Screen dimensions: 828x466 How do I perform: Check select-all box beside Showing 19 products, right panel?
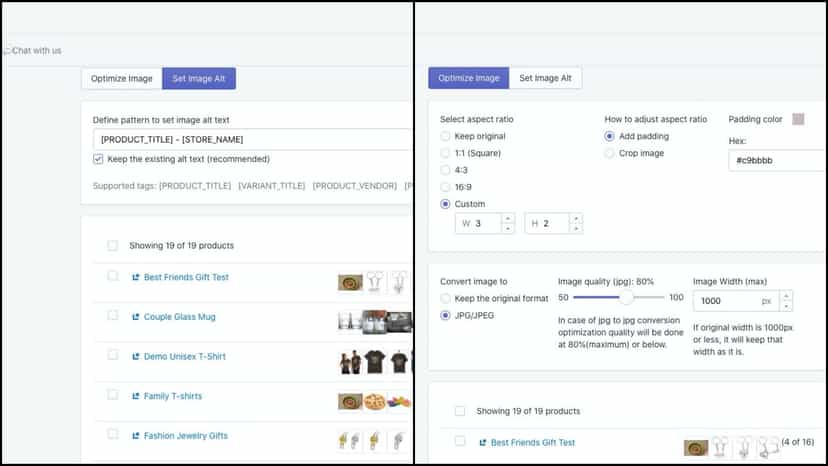point(460,411)
